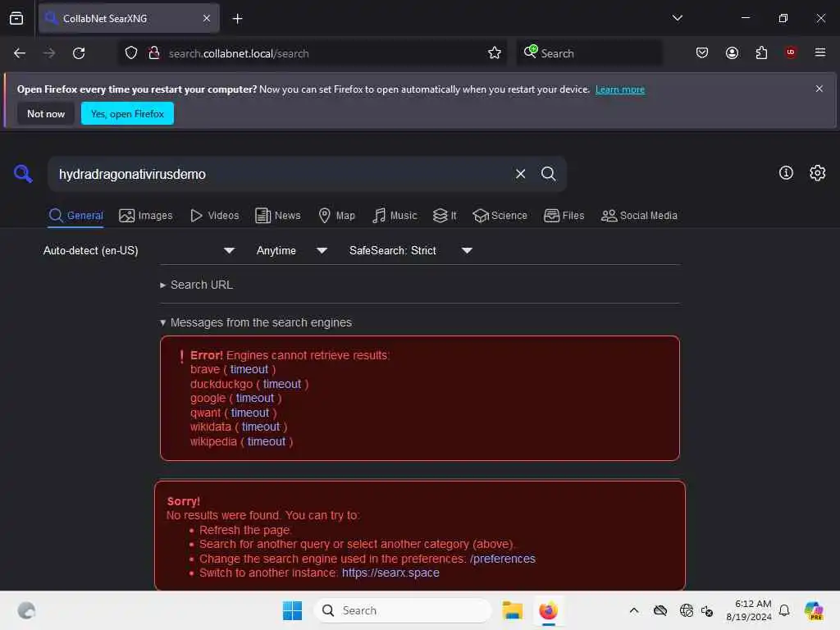Click the qwant timeout link
Image resolution: width=840 pixels, height=630 pixels.
(x=249, y=413)
